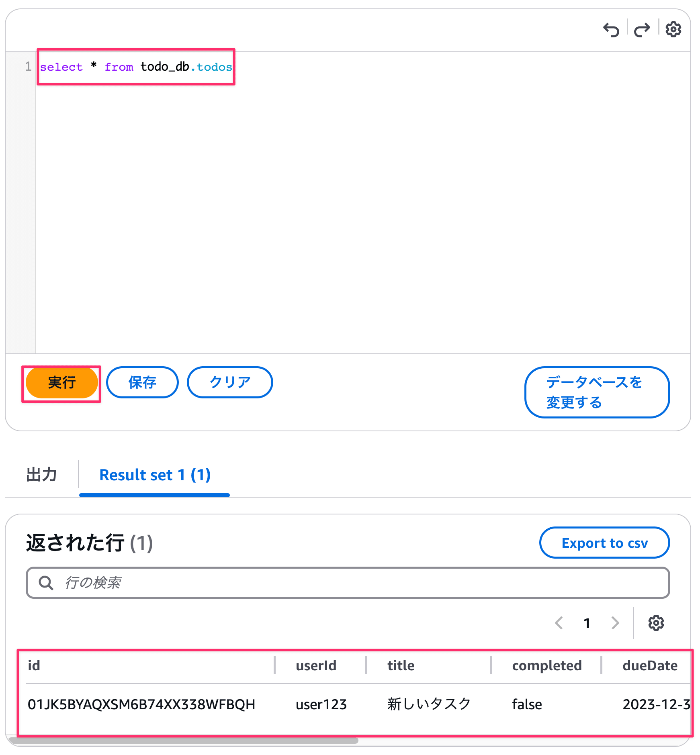The width and height of the screenshot is (700, 755).
Task: Run the query with 実行 button
Action: click(x=61, y=382)
